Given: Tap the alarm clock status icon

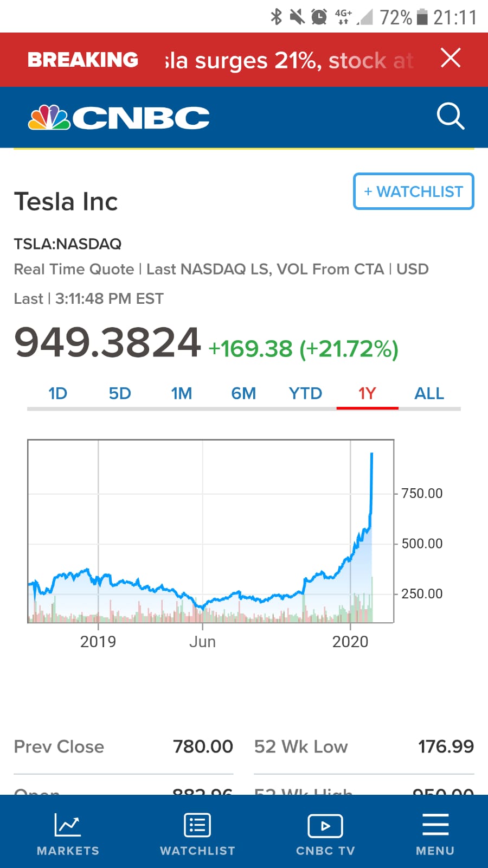Looking at the screenshot, I should pyautogui.click(x=319, y=17).
